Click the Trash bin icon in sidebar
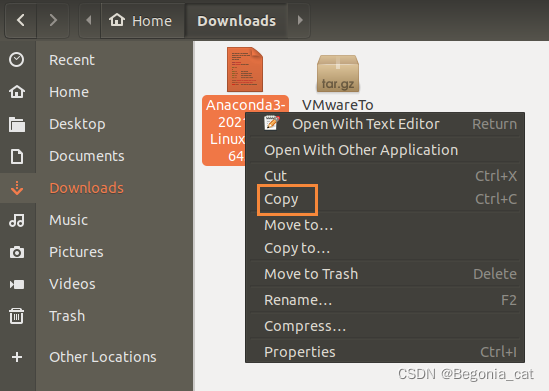This screenshot has height=391, width=549. pyautogui.click(x=17, y=316)
